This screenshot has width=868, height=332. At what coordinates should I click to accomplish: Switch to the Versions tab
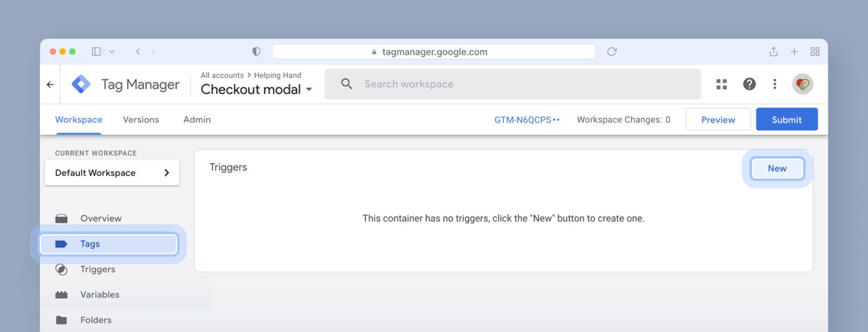point(141,120)
